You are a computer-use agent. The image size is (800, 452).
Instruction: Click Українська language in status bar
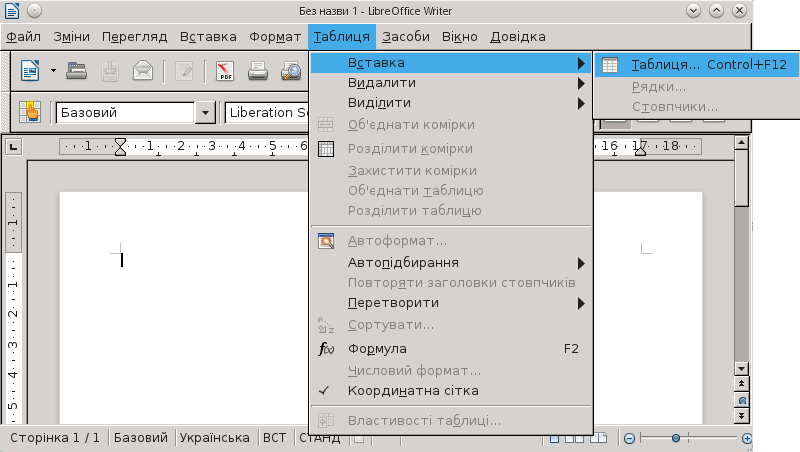[x=215, y=438]
